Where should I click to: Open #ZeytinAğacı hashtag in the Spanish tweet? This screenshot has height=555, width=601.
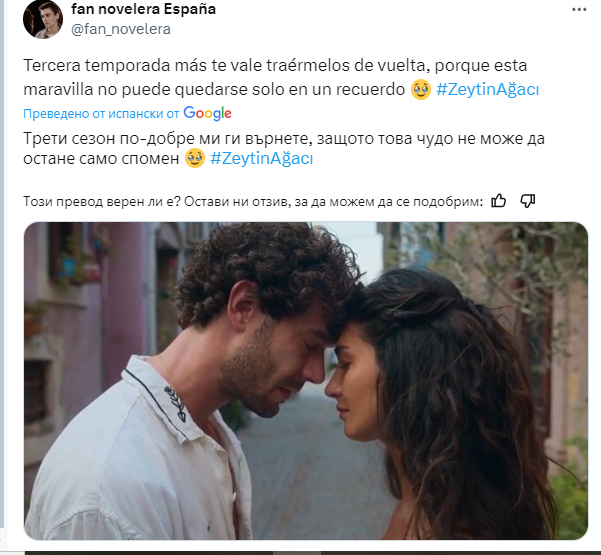[x=488, y=90]
